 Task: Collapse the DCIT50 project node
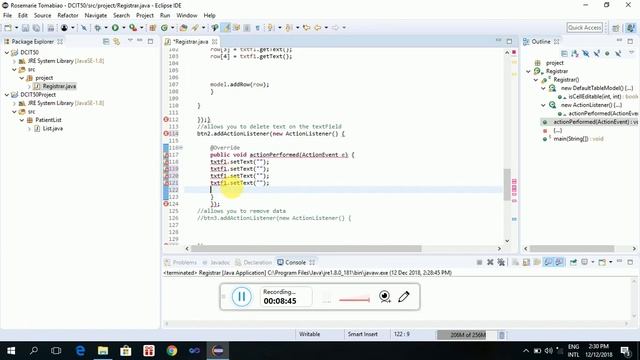pos(7,53)
